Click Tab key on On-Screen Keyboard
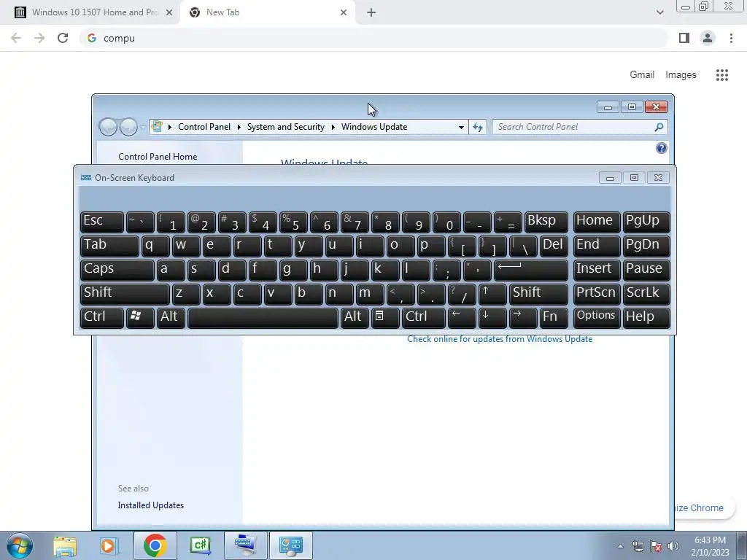Image resolution: width=747 pixels, height=560 pixels. click(x=109, y=246)
